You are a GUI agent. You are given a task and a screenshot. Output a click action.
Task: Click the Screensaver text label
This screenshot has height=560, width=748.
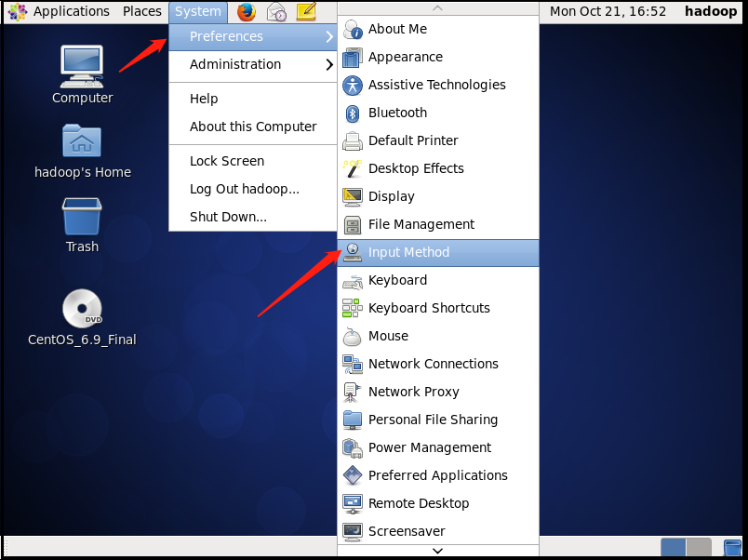pyautogui.click(x=407, y=531)
